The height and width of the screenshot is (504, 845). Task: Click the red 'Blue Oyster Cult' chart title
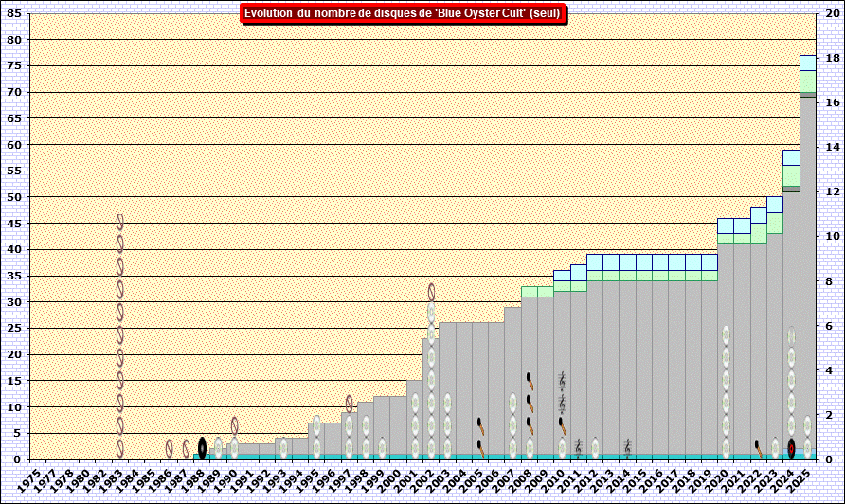pyautogui.click(x=403, y=13)
